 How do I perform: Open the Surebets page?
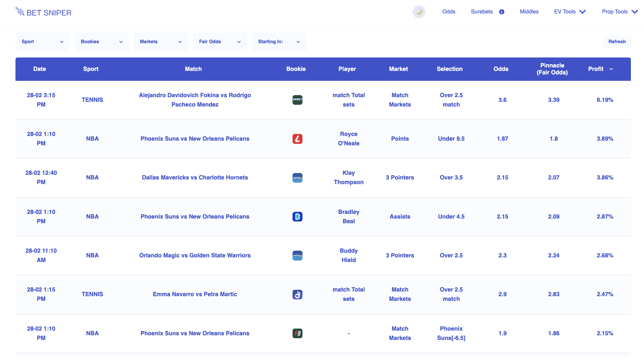coord(482,12)
